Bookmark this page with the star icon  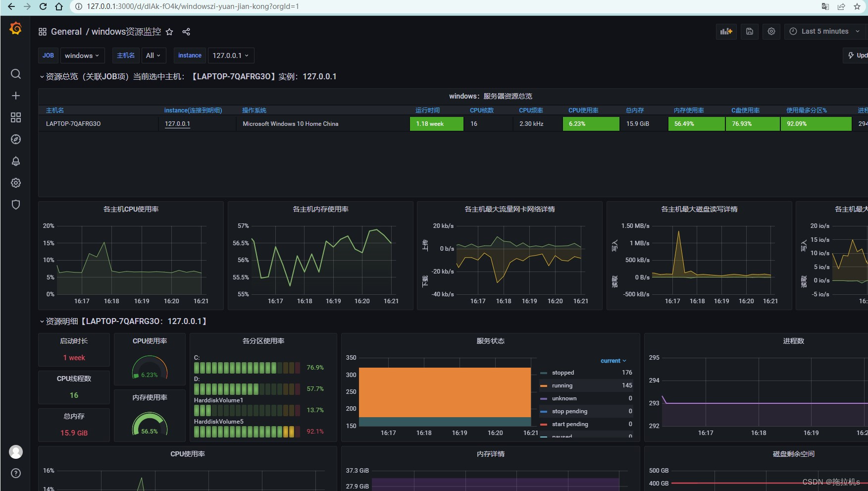tap(857, 6)
